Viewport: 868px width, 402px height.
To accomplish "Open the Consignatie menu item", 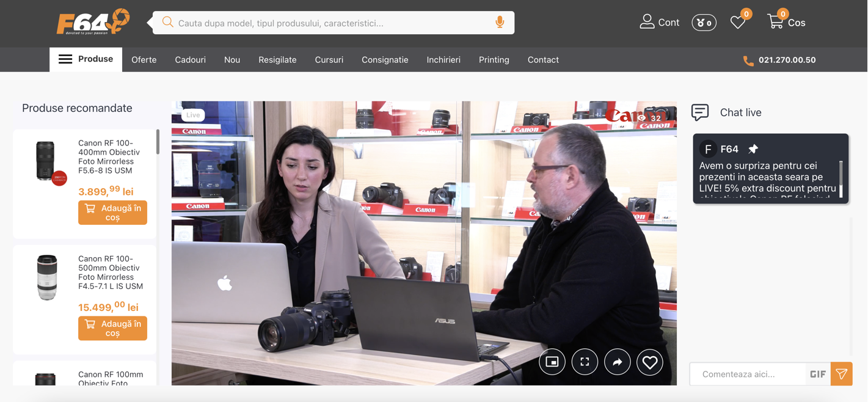I will [385, 60].
